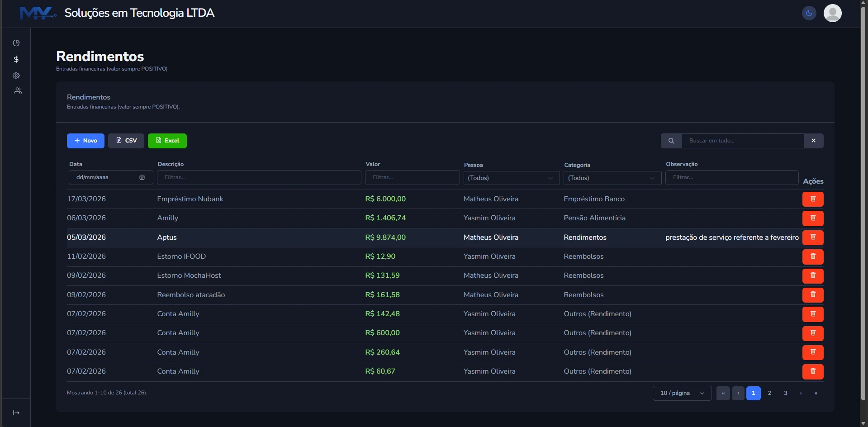The height and width of the screenshot is (427, 868).
Task: Click the magnifier search icon
Action: (671, 141)
